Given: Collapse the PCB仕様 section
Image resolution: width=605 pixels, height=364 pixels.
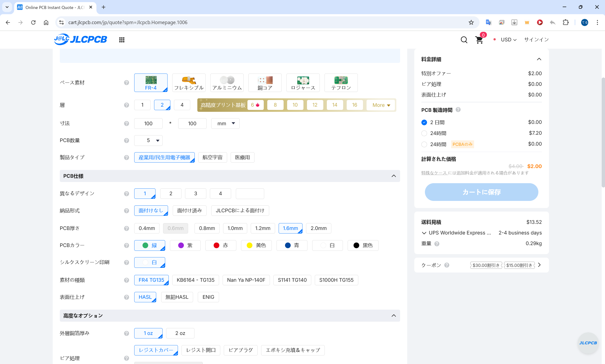Looking at the screenshot, I should [x=394, y=176].
